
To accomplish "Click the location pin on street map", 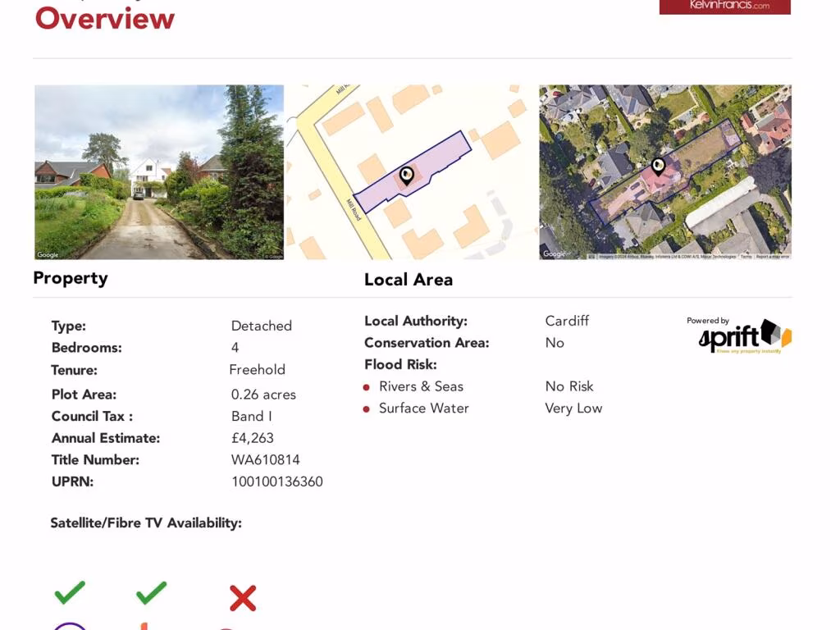I will pyautogui.click(x=407, y=175).
